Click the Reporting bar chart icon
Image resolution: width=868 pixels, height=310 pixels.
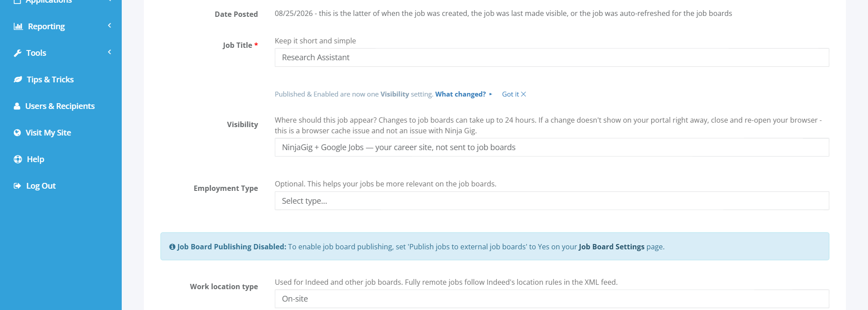(x=18, y=27)
